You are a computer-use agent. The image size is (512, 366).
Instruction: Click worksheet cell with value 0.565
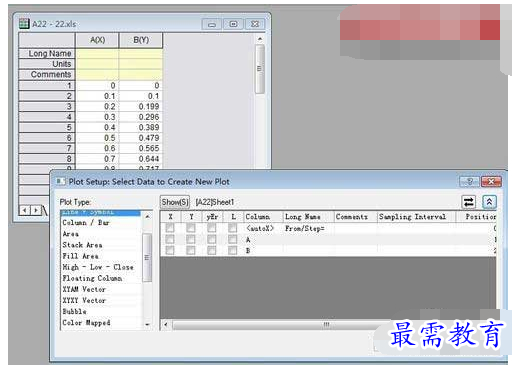(x=141, y=148)
